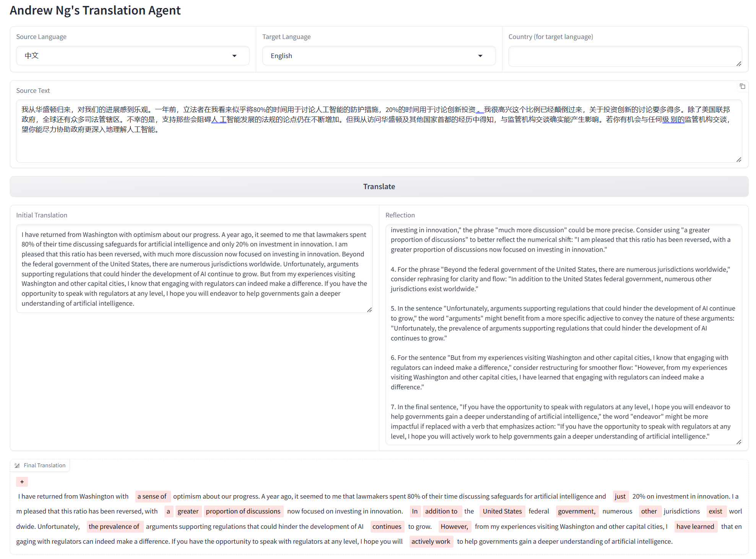
Task: Click the highlighted 'the prevalence of' token
Action: (114, 527)
